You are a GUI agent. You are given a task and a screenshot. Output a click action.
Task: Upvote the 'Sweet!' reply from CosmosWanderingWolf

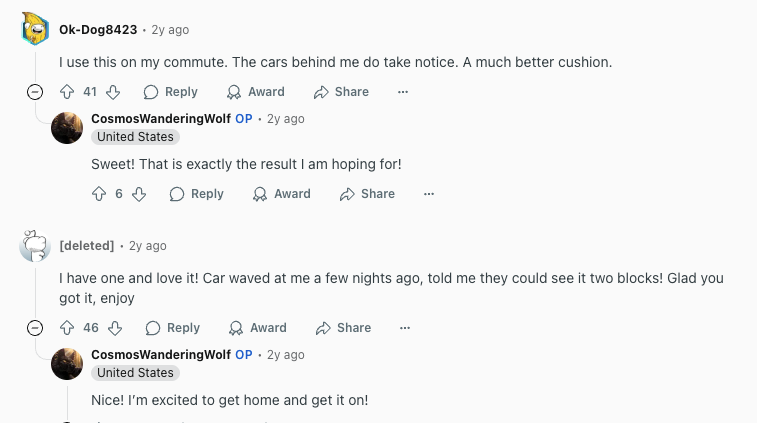[x=100, y=194]
